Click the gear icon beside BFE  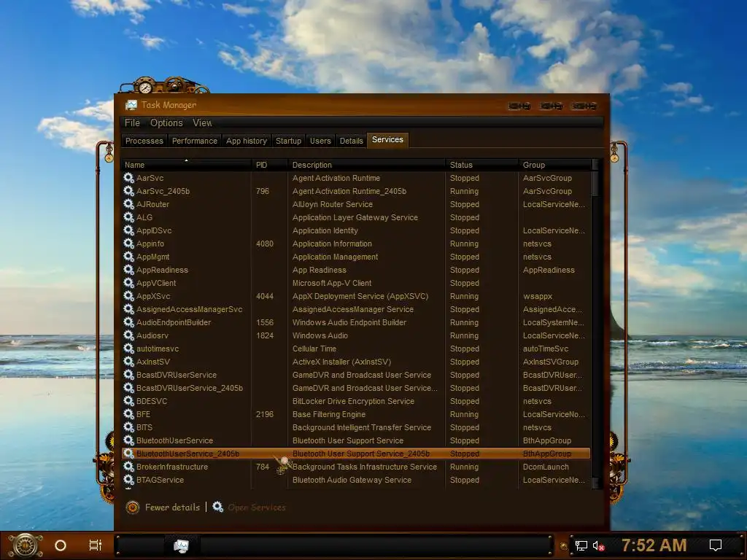[128, 414]
